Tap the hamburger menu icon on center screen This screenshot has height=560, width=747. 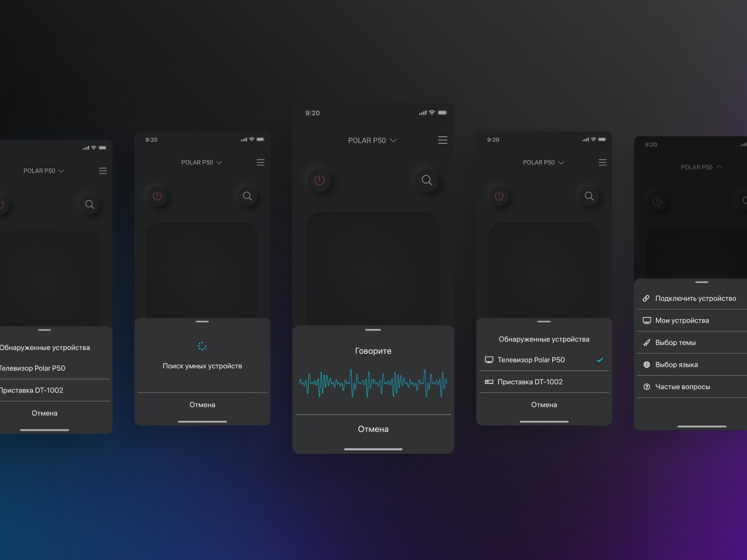[443, 140]
